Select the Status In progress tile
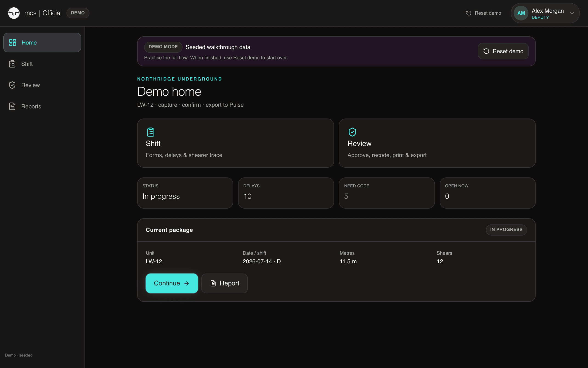 click(x=185, y=193)
